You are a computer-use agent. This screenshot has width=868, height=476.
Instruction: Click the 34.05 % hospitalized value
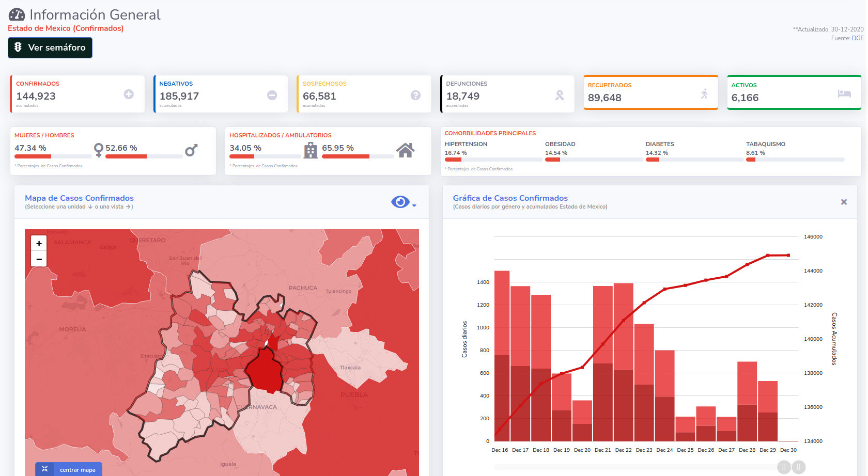click(x=245, y=148)
